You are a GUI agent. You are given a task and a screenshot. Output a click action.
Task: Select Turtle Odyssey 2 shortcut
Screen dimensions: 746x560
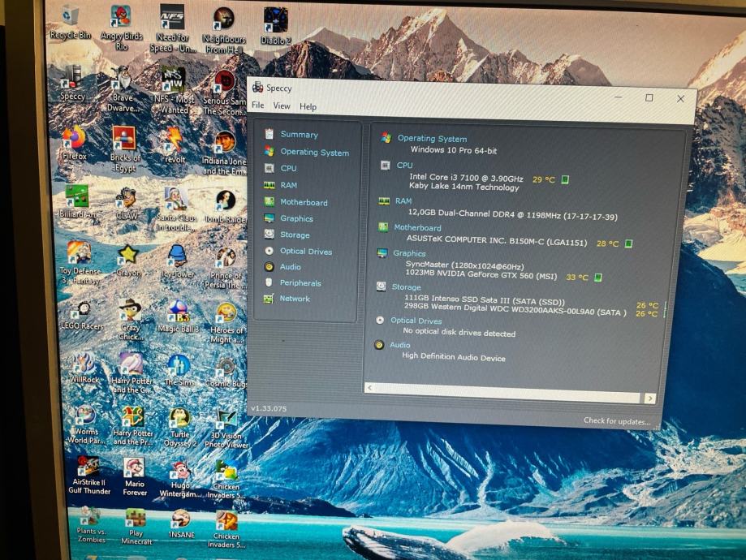pos(180,428)
